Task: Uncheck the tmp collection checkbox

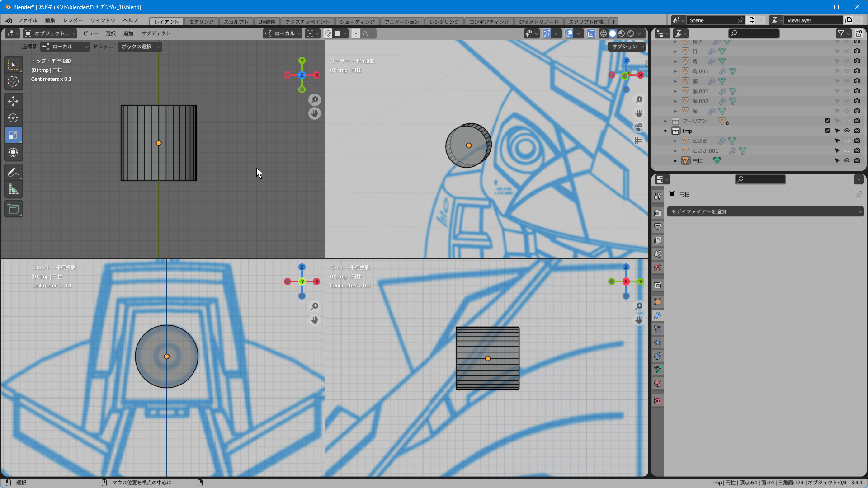Action: [827, 131]
